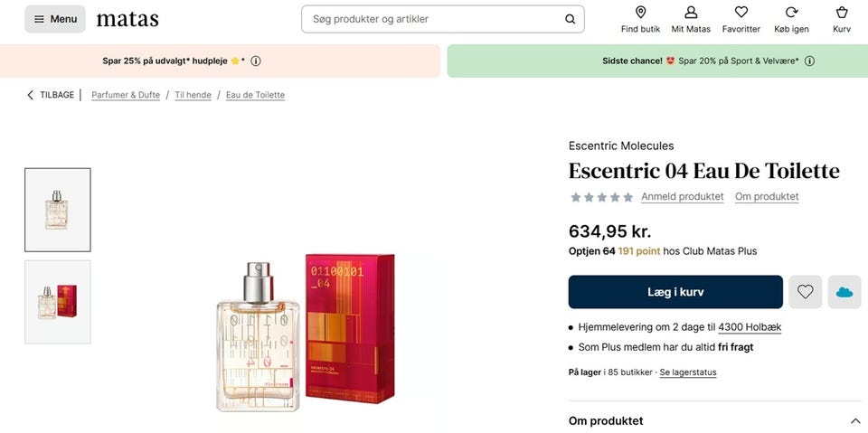Open the Menu hamburger button

(x=55, y=19)
